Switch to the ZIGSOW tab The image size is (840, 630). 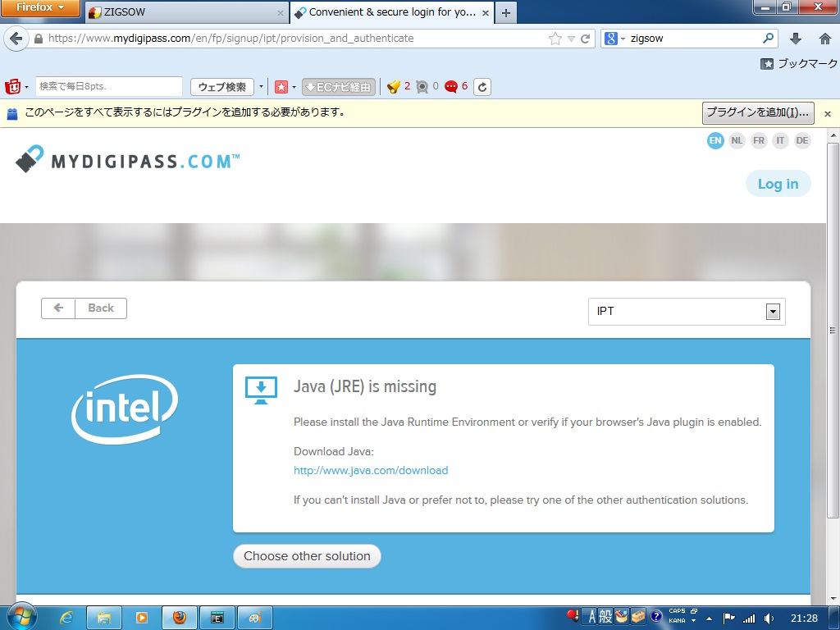click(186, 11)
